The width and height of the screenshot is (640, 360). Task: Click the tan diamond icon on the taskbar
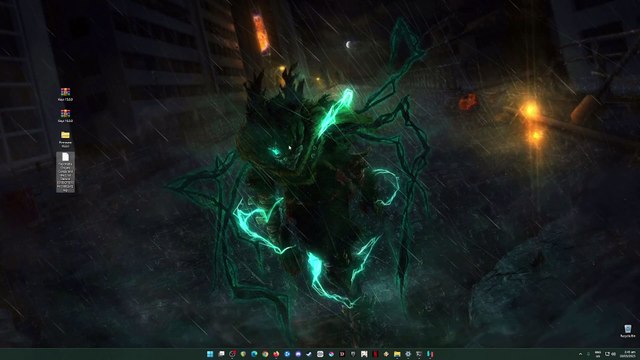coord(386,354)
